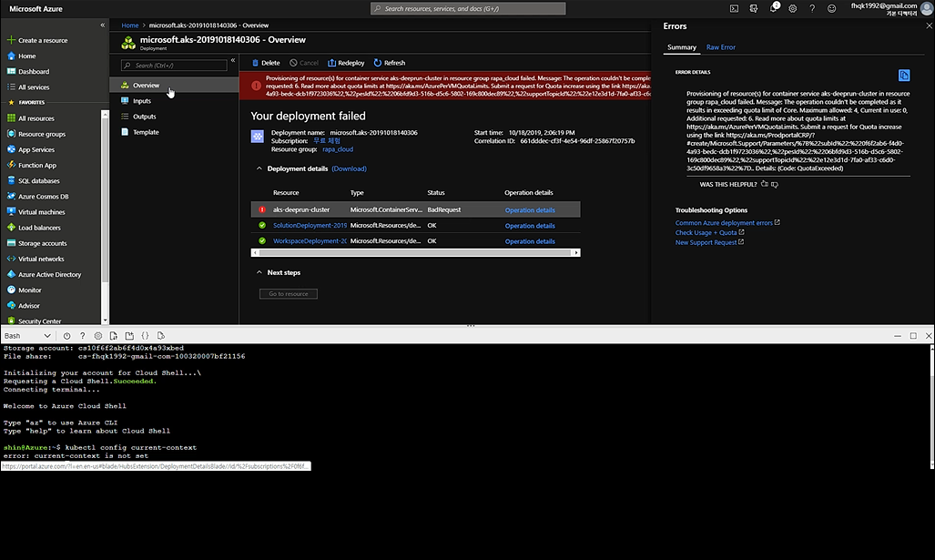Viewport: 935px width, 560px height.
Task: Collapse the Next steps section
Action: (259, 272)
